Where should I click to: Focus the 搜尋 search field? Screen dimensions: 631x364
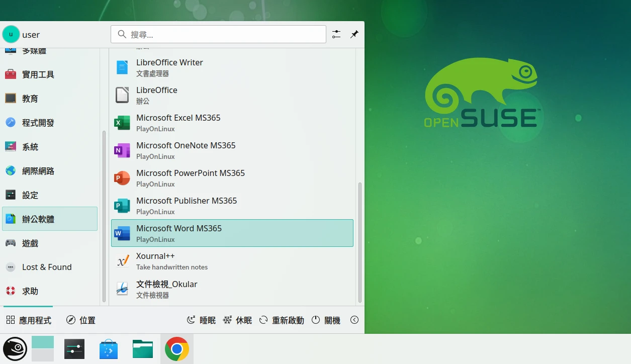coord(219,34)
